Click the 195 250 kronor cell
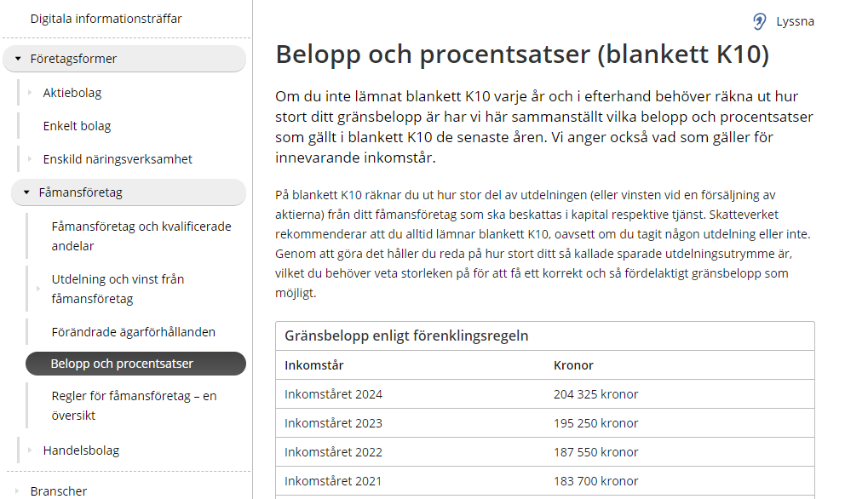The width and height of the screenshot is (868, 499). point(595,423)
